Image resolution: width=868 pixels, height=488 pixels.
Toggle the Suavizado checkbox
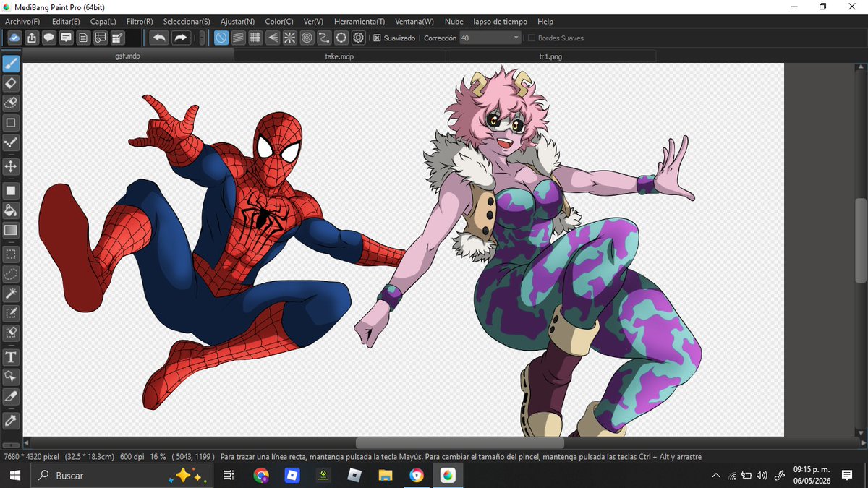(377, 38)
